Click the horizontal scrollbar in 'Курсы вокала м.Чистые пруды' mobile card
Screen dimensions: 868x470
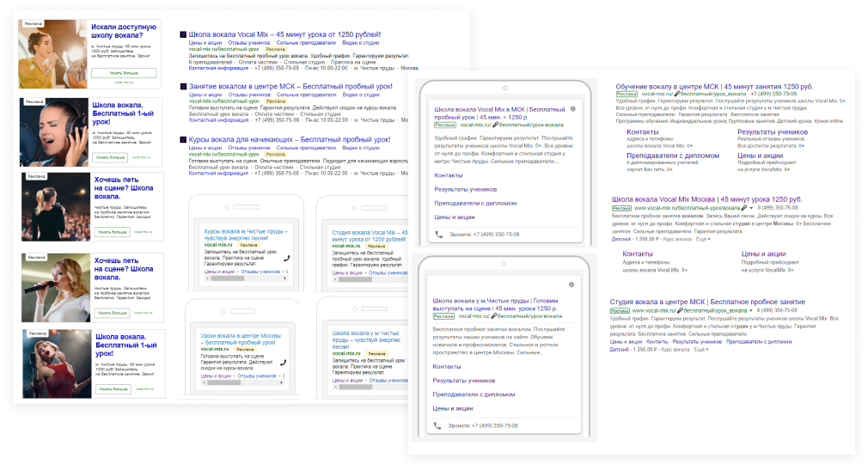click(x=246, y=278)
